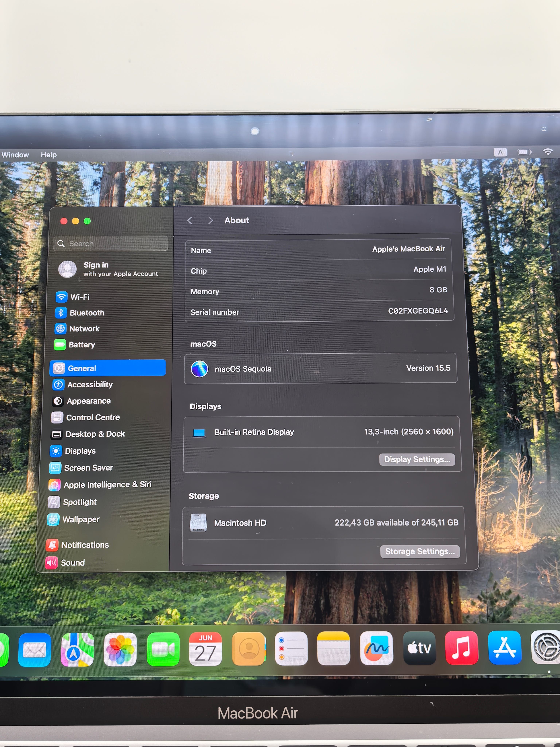Click the macOS Sequoia row

tap(321, 368)
